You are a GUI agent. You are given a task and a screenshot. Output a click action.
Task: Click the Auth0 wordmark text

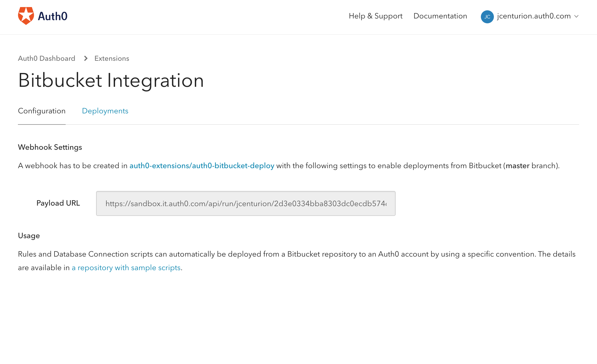[53, 16]
